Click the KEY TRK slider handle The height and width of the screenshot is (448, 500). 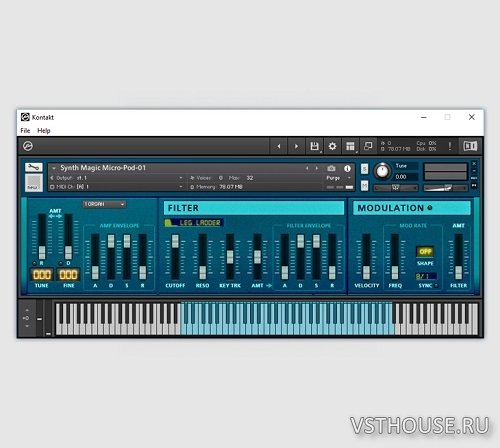coord(230,257)
